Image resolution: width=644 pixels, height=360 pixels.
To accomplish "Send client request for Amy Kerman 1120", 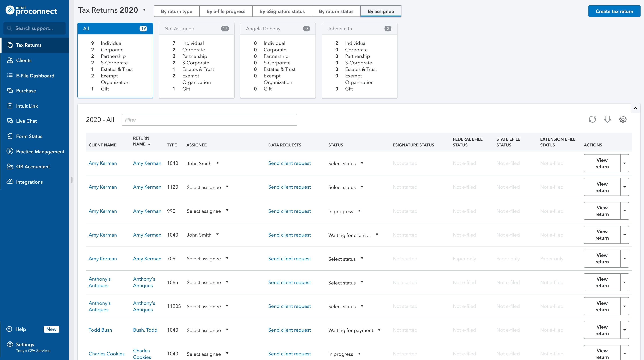I will click(x=289, y=187).
